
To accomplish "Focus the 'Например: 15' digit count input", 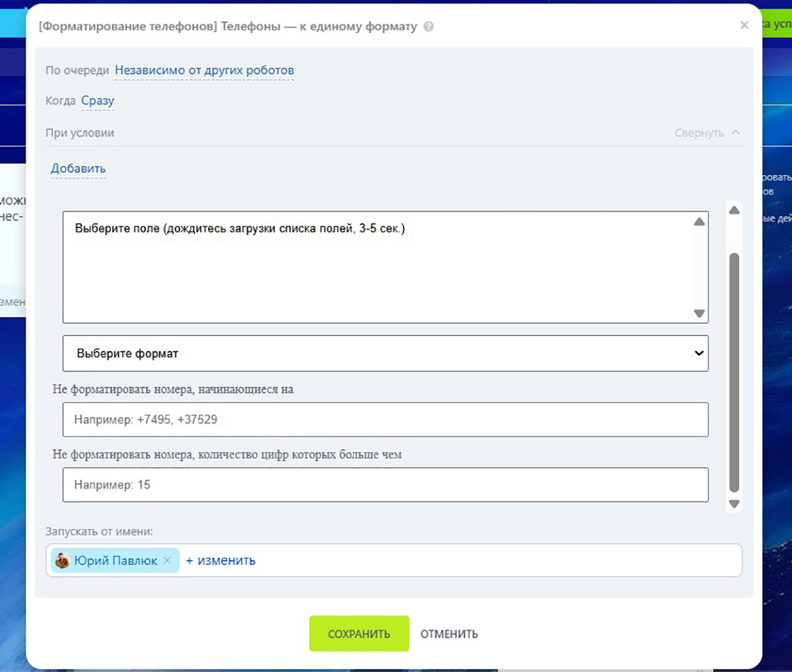I will point(385,485).
